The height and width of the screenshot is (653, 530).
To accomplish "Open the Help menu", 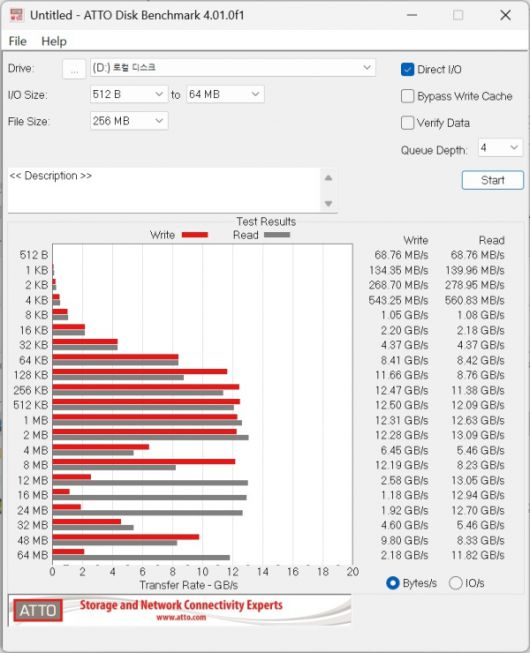I will (54, 41).
